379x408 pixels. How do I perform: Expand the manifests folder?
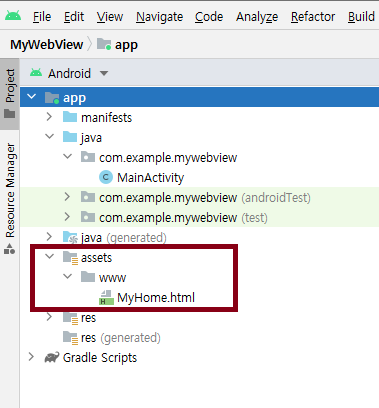pyautogui.click(x=49, y=117)
